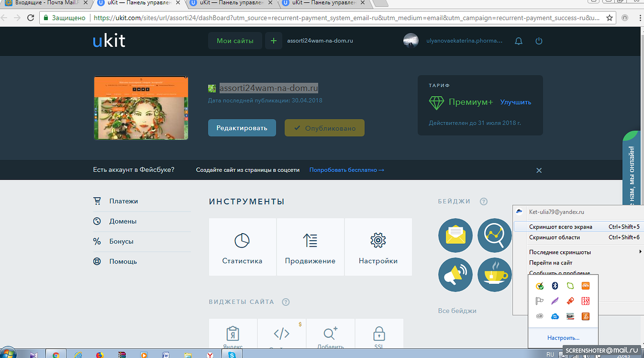Click Настроить... in tray popup
The height and width of the screenshot is (358, 644).
point(563,337)
